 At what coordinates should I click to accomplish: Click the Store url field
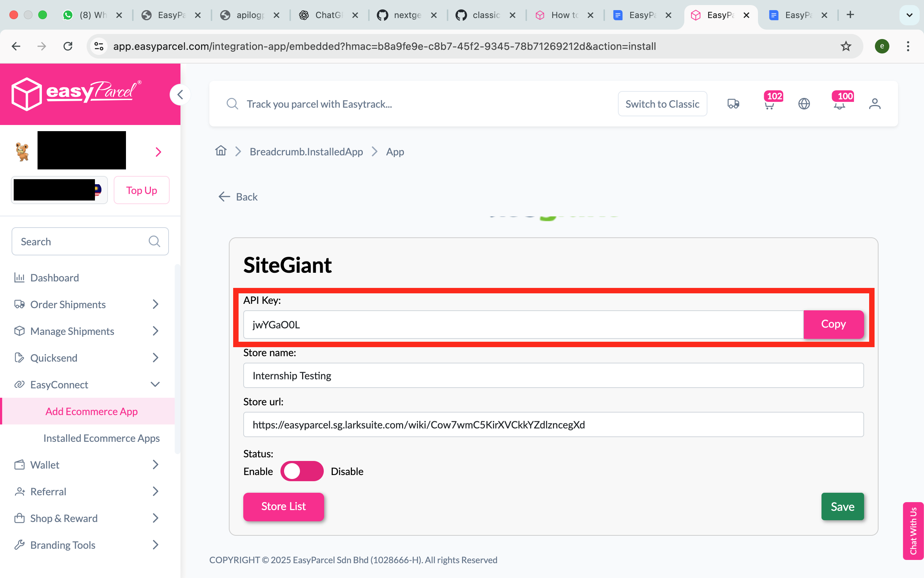pyautogui.click(x=553, y=424)
